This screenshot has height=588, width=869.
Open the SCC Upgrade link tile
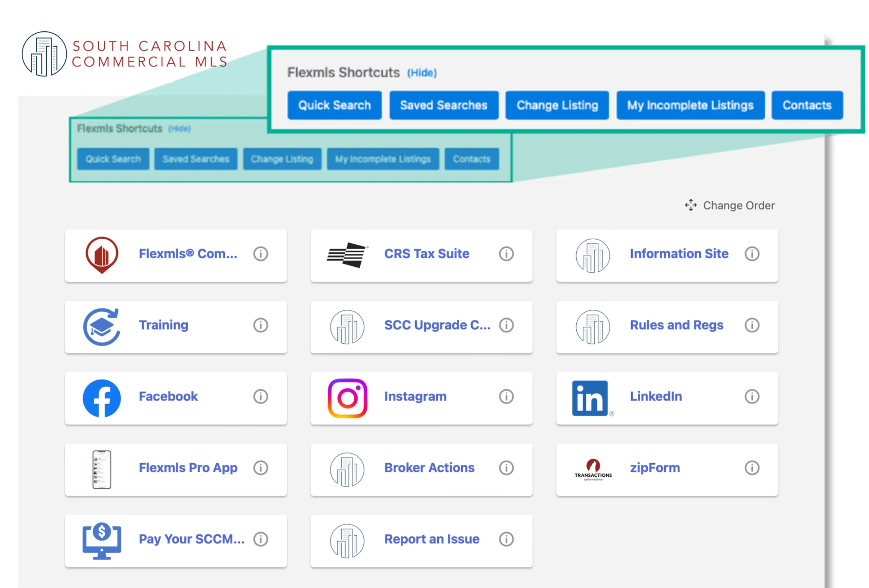pos(437,325)
